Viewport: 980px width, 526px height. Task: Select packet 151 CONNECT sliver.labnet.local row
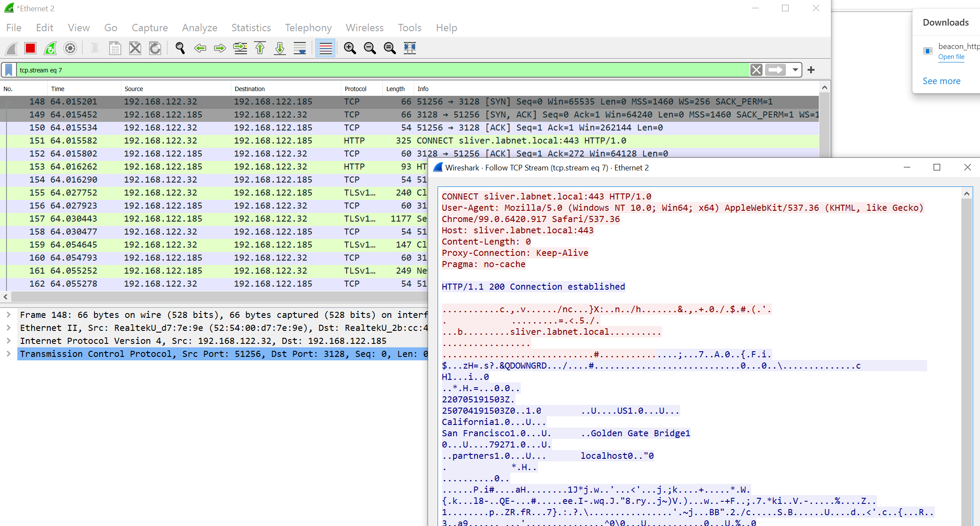tap(409, 140)
